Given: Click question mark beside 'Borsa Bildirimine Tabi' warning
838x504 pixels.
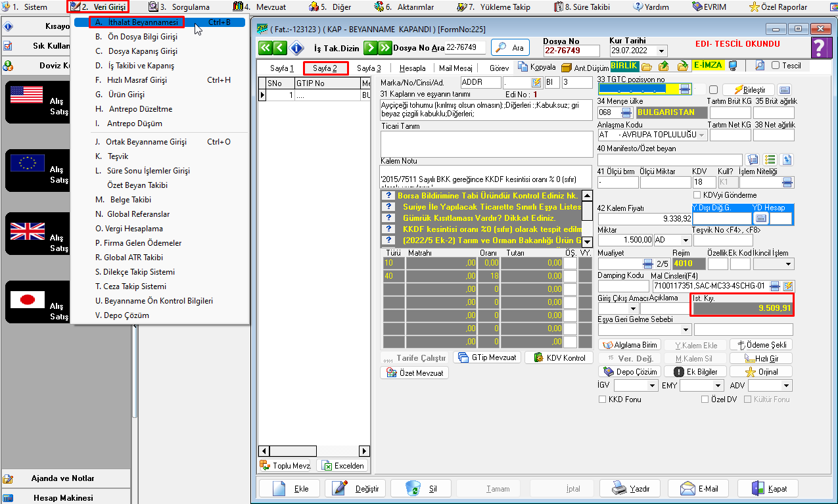Looking at the screenshot, I should click(x=388, y=196).
